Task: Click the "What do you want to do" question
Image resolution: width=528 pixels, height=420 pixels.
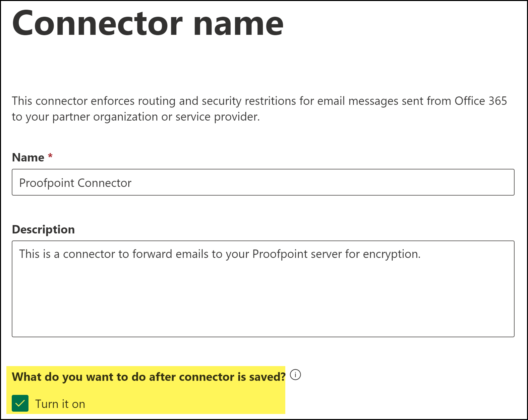Action: point(149,377)
